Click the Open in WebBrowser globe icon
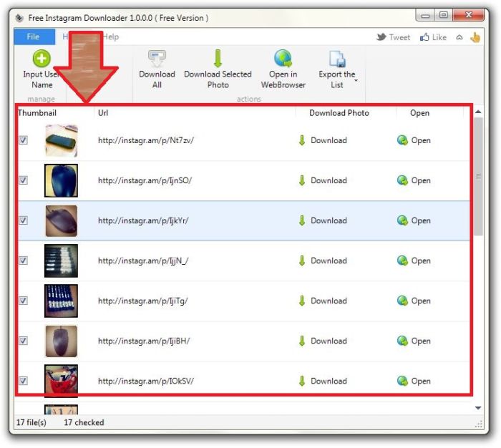Image resolution: width=501 pixels, height=448 pixels. [x=283, y=59]
